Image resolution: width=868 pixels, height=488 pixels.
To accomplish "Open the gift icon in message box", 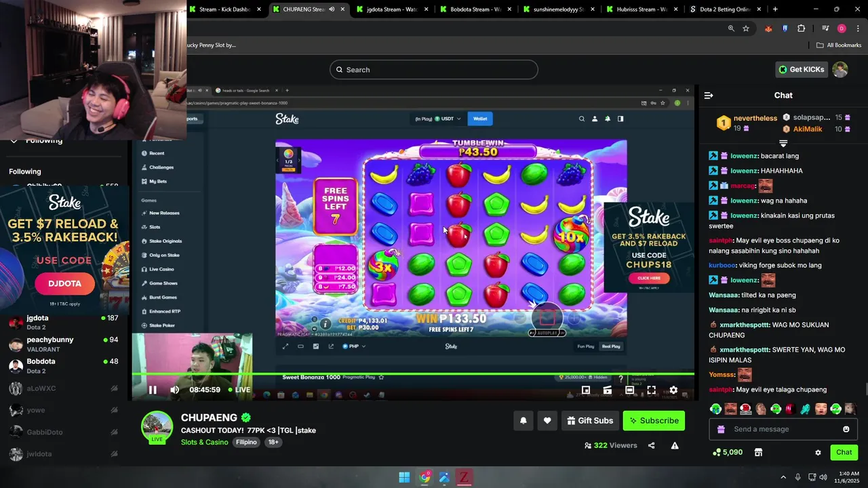I will pos(721,429).
